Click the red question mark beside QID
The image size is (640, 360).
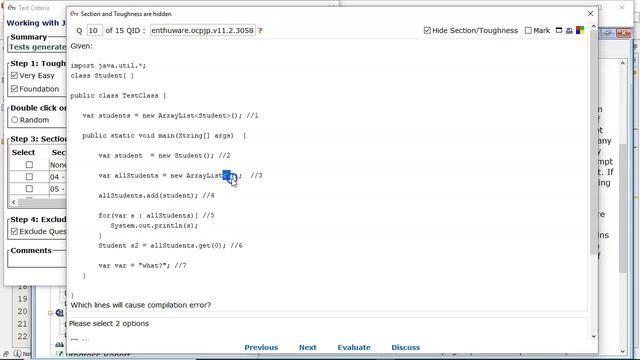coord(260,31)
